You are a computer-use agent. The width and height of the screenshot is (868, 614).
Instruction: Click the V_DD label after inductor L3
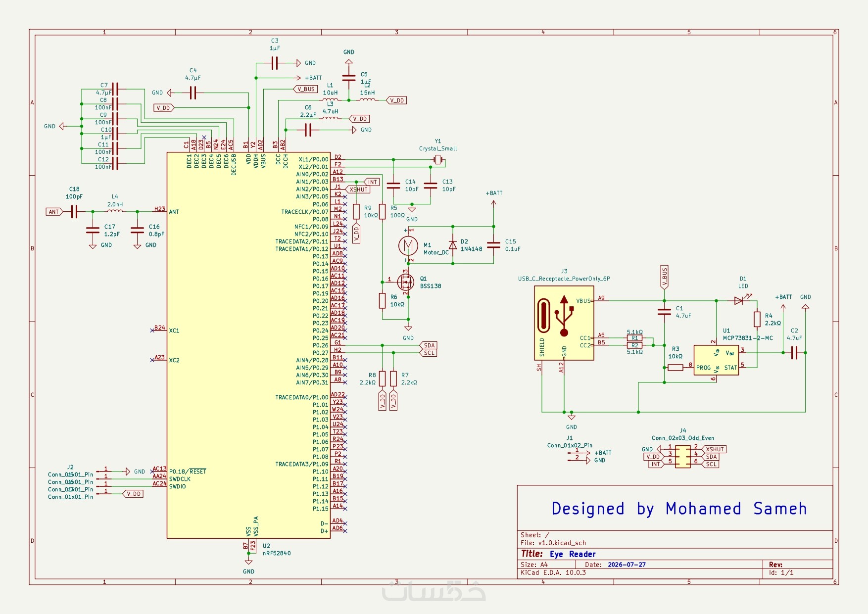coord(360,119)
